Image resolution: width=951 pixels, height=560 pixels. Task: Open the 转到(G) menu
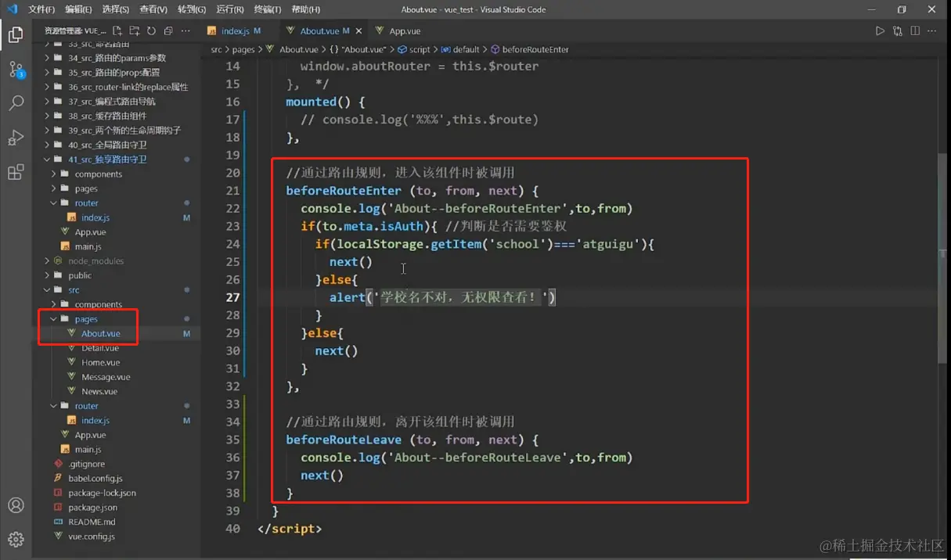tap(191, 9)
